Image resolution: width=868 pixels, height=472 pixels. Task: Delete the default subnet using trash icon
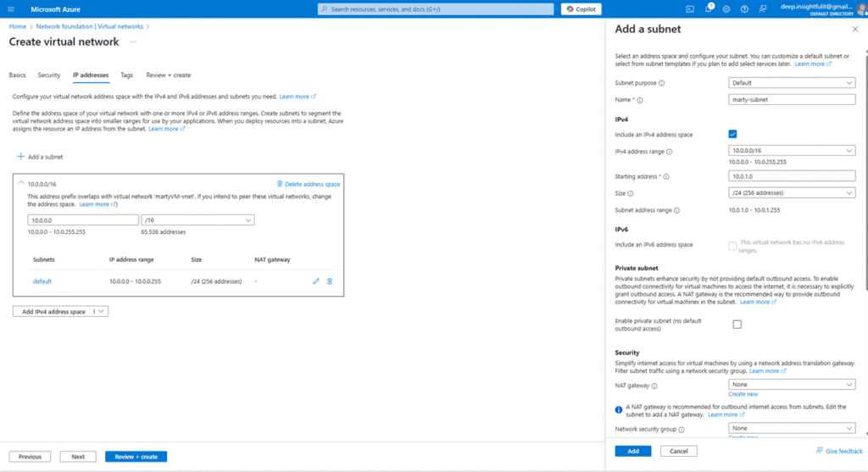coord(330,281)
